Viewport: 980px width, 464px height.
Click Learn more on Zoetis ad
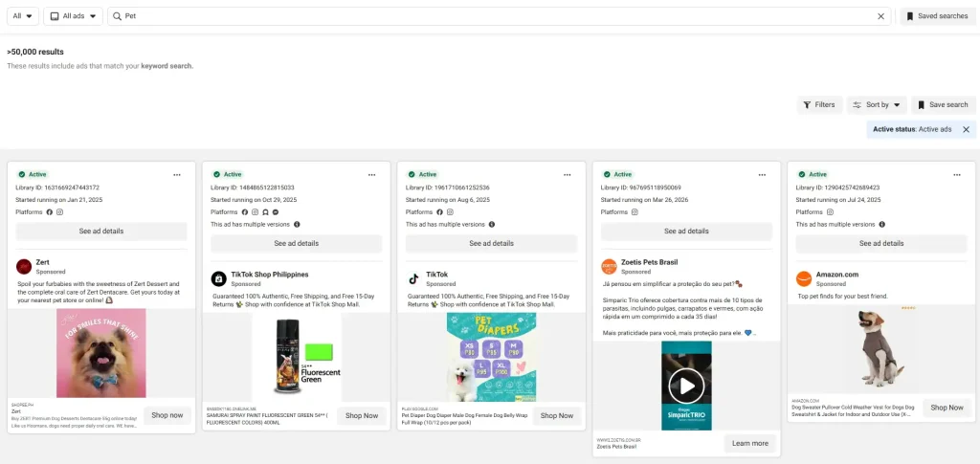[x=750, y=443]
